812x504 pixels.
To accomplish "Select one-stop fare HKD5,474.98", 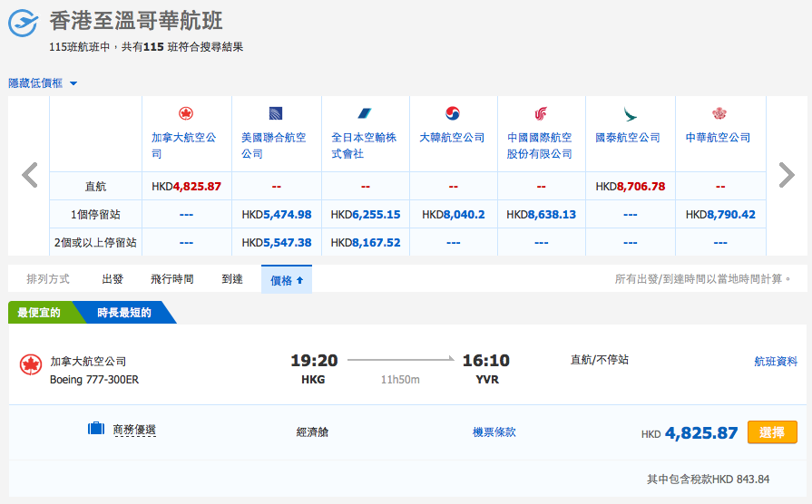I will (x=277, y=214).
